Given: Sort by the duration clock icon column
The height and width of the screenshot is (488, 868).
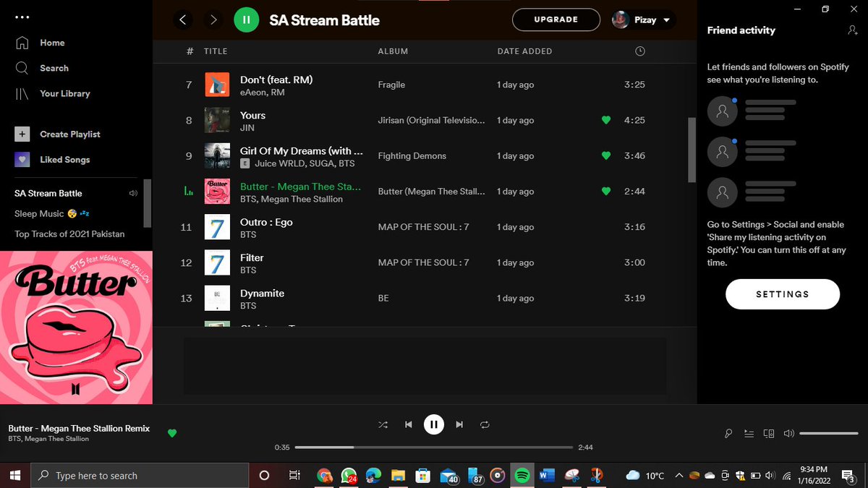Looking at the screenshot, I should pyautogui.click(x=639, y=51).
